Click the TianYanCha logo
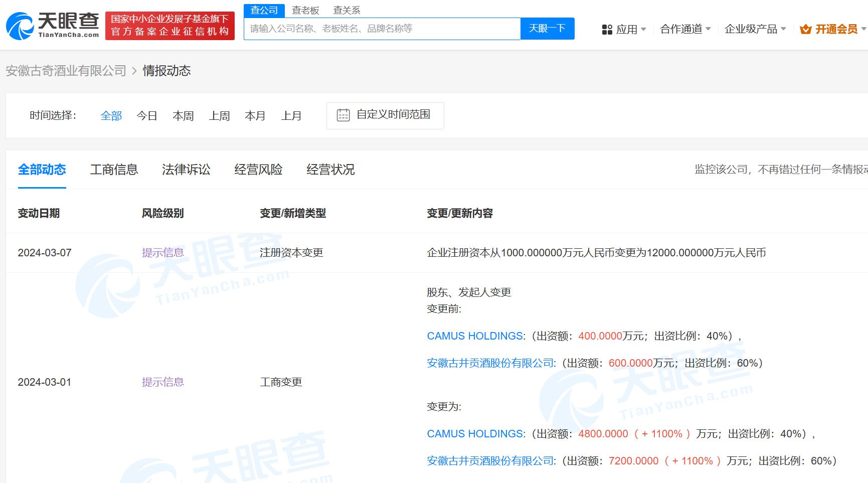Screen dimensions: 868x483 click(x=53, y=26)
